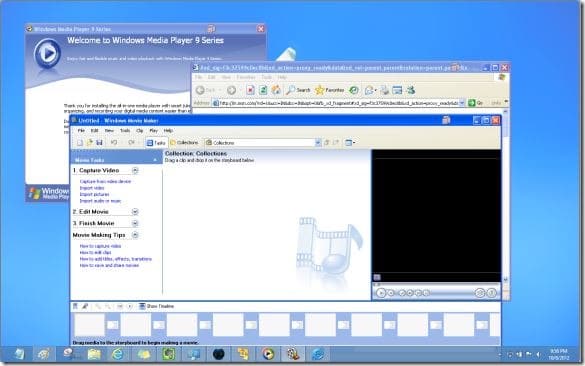Expand the Edit Movie section
The image size is (585, 366).
(135, 212)
